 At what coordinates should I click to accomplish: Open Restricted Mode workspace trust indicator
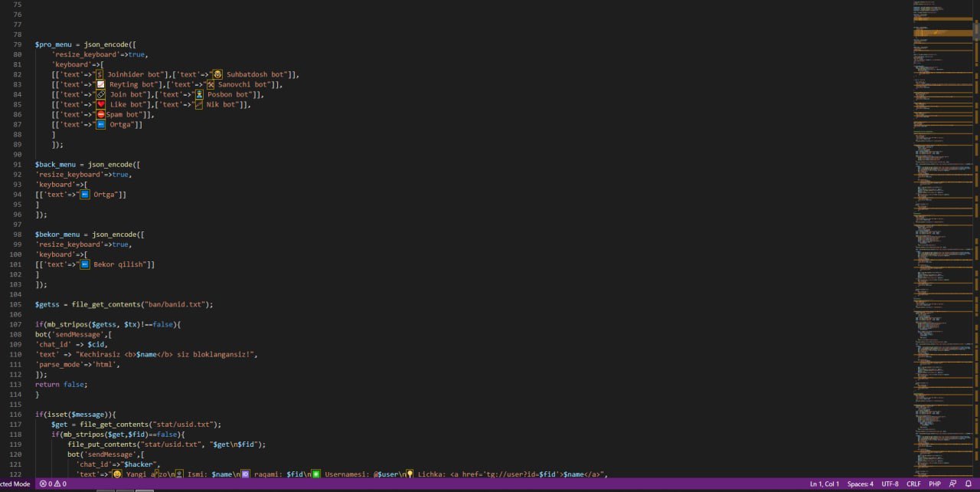[x=15, y=484]
